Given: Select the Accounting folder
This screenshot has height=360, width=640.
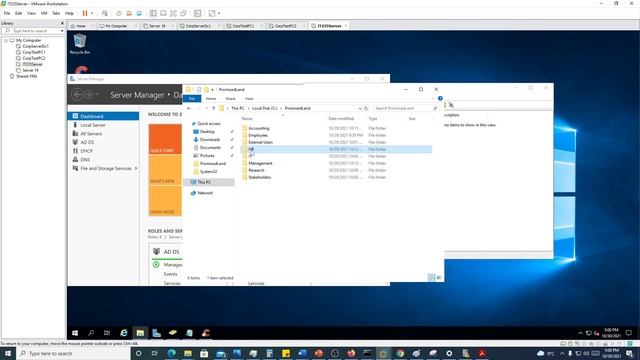Looking at the screenshot, I should tap(259, 128).
